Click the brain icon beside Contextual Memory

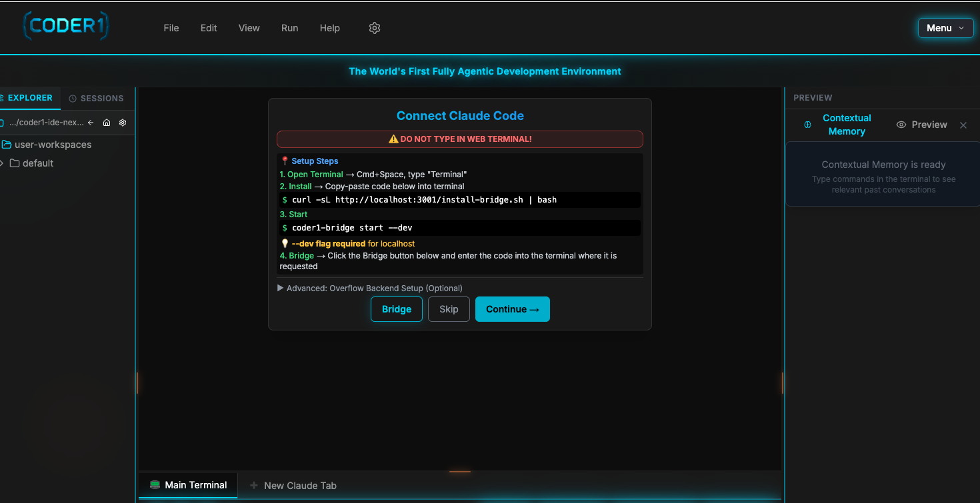click(807, 125)
